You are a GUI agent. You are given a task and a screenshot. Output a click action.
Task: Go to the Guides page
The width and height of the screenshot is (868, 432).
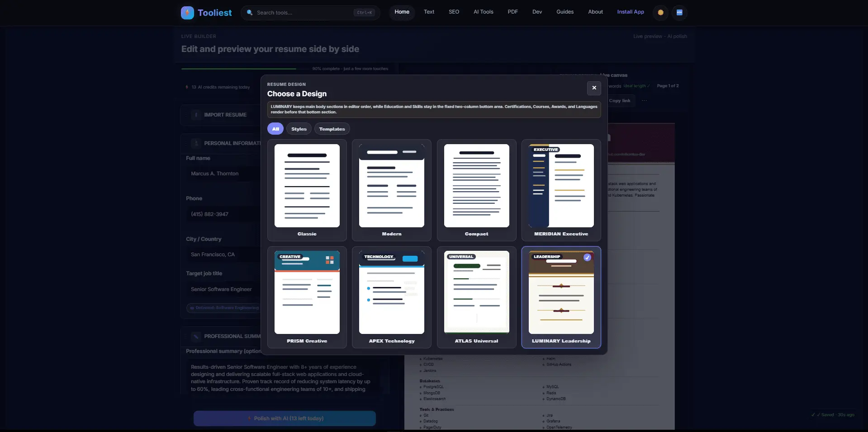(x=565, y=12)
